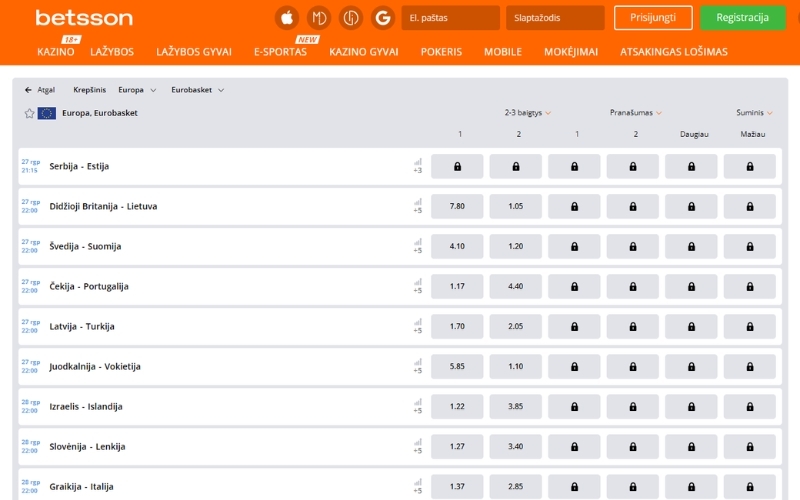Expand the Eurobasket dropdown
The image size is (800, 500).
197,90
